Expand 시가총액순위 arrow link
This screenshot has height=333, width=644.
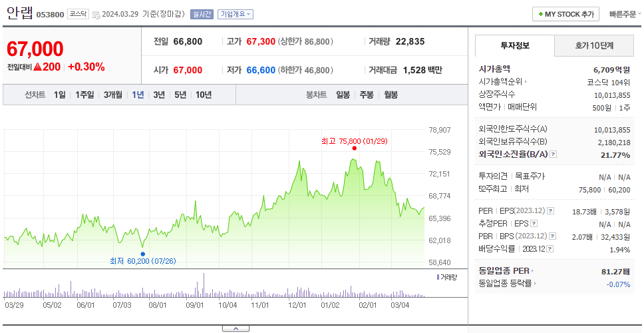(526, 82)
